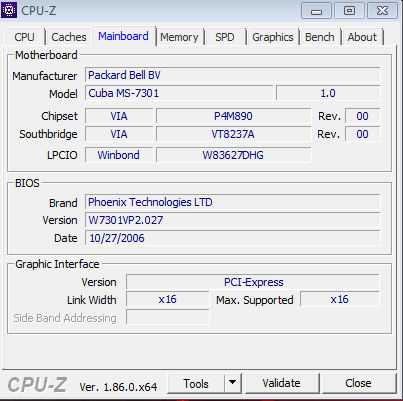The width and height of the screenshot is (403, 401).
Task: Click the chipset Rev. 00 field
Action: pos(362,116)
